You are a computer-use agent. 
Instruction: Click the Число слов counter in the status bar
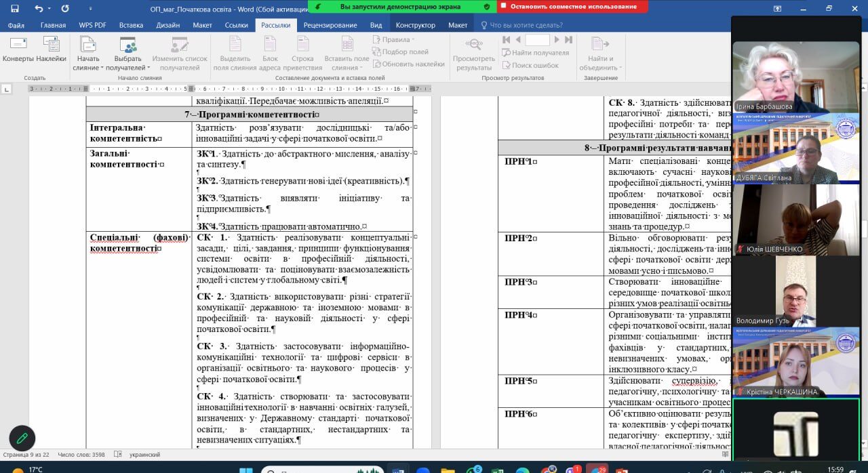point(81,455)
